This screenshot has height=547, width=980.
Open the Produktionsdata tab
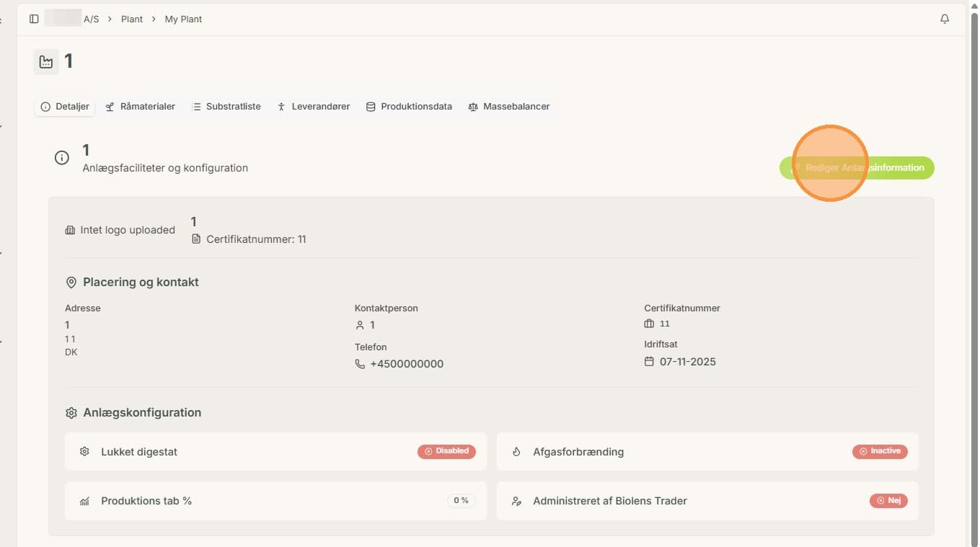coord(409,107)
